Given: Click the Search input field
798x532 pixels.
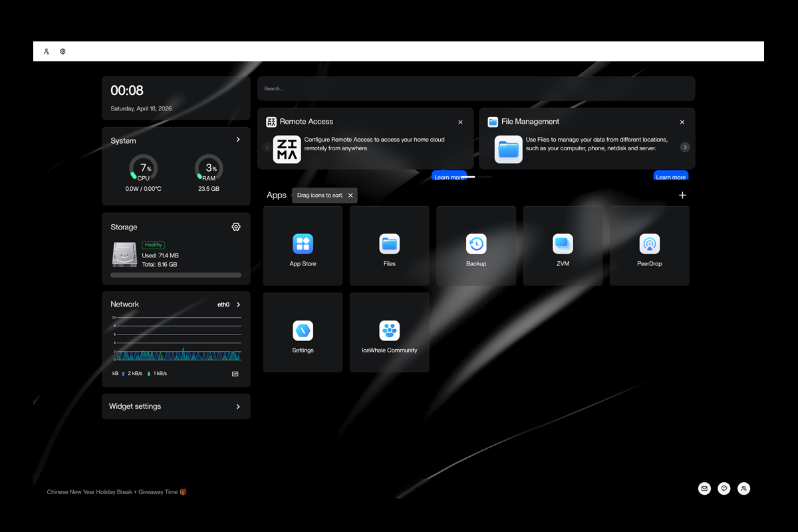Looking at the screenshot, I should click(476, 88).
